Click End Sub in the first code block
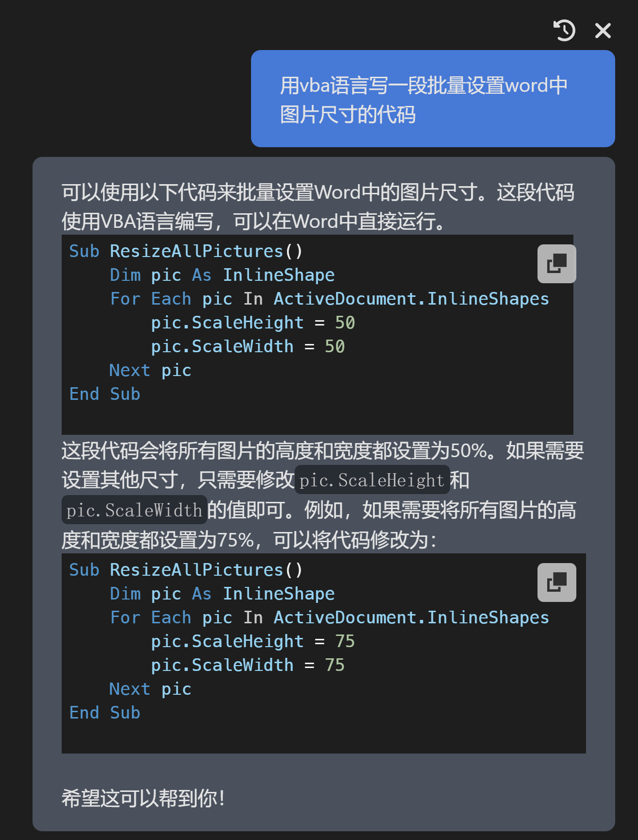This screenshot has height=840, width=638. 104,394
